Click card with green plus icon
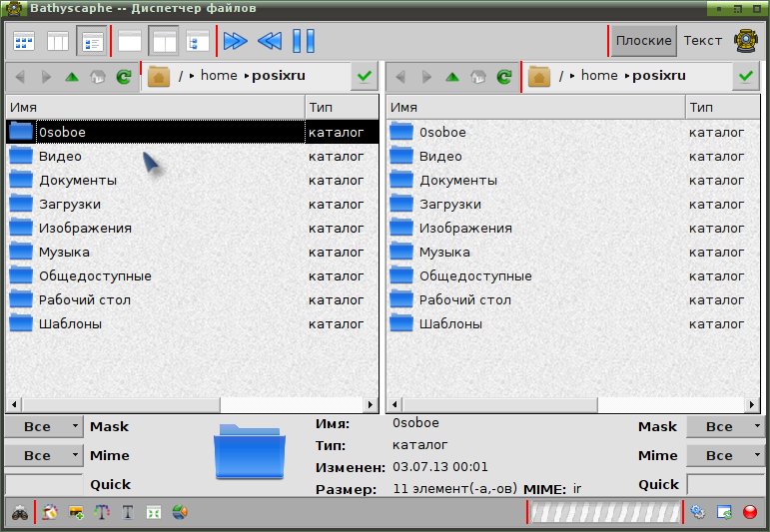Viewport: 770px width, 532px height. (76, 513)
